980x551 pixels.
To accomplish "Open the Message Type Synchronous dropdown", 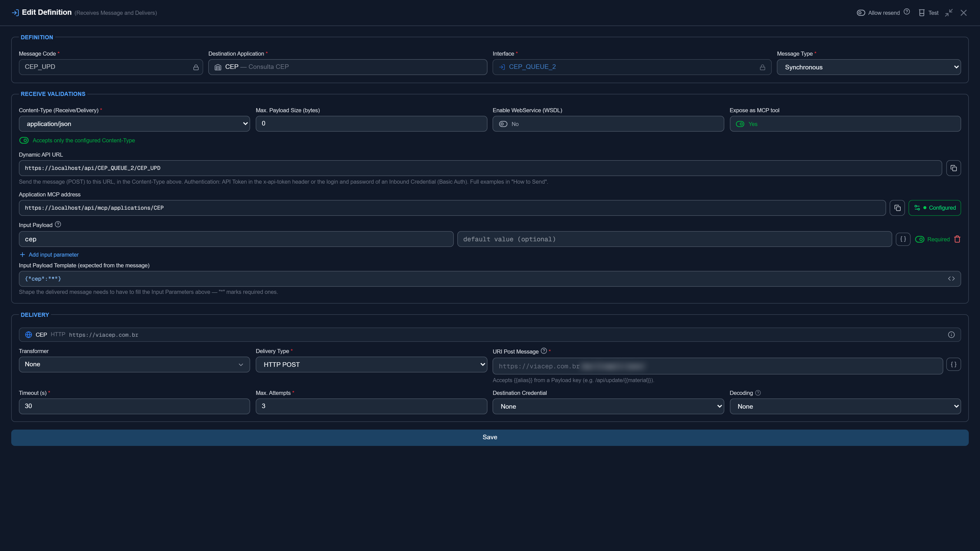I will pos(868,67).
